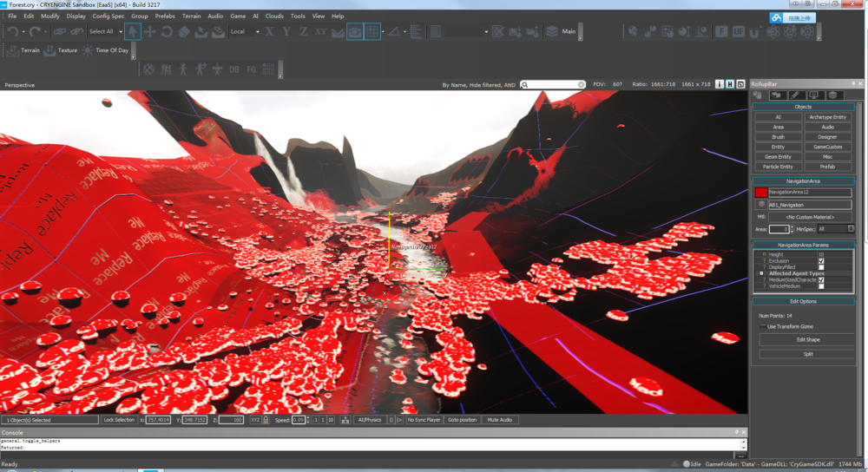Click the angle snap triangle icon
Viewport: 868px width, 472px height.
tap(394, 31)
